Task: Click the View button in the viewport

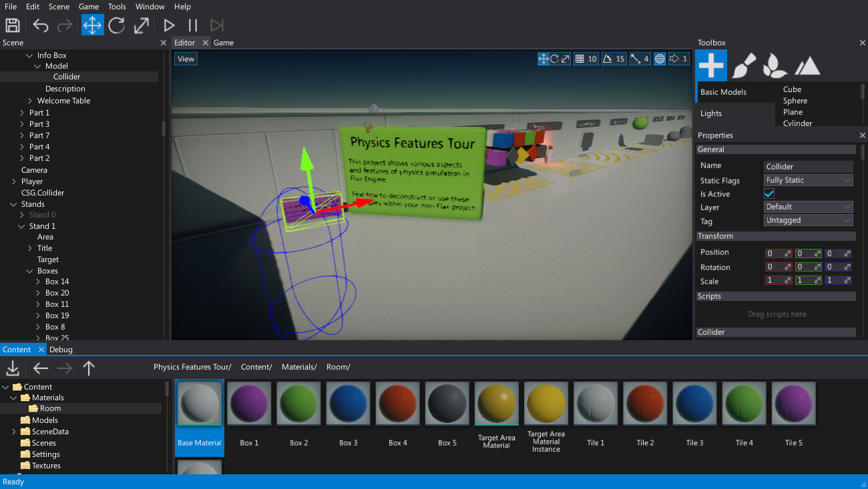Action: tap(186, 59)
